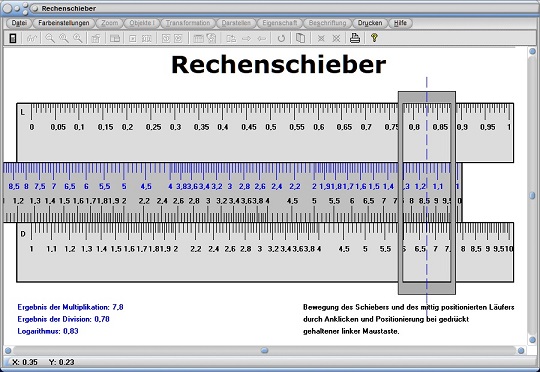
Task: Click the vertical scrollbar down button
Action: pyautogui.click(x=532, y=340)
